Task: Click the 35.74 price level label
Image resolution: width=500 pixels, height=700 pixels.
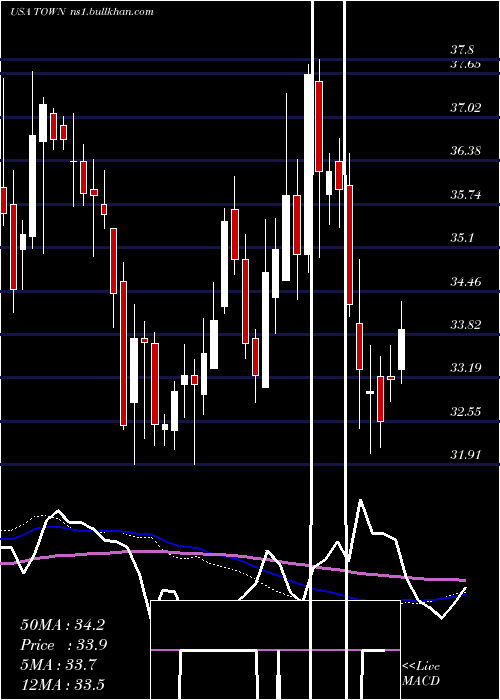Action: click(465, 195)
